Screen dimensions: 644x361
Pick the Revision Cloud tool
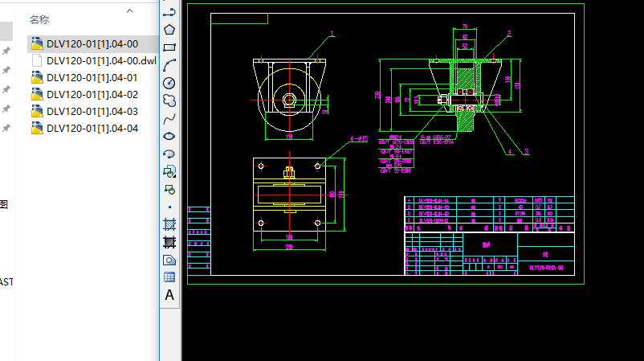coord(169,101)
